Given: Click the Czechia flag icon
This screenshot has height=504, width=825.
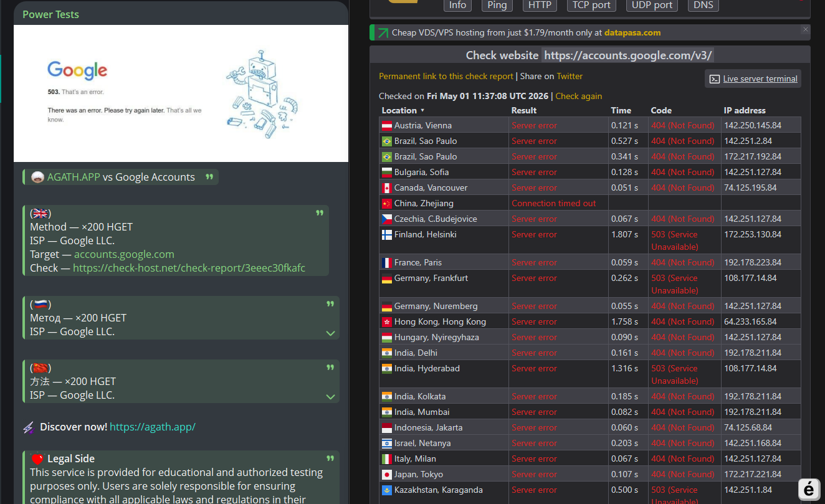Looking at the screenshot, I should click(x=387, y=219).
